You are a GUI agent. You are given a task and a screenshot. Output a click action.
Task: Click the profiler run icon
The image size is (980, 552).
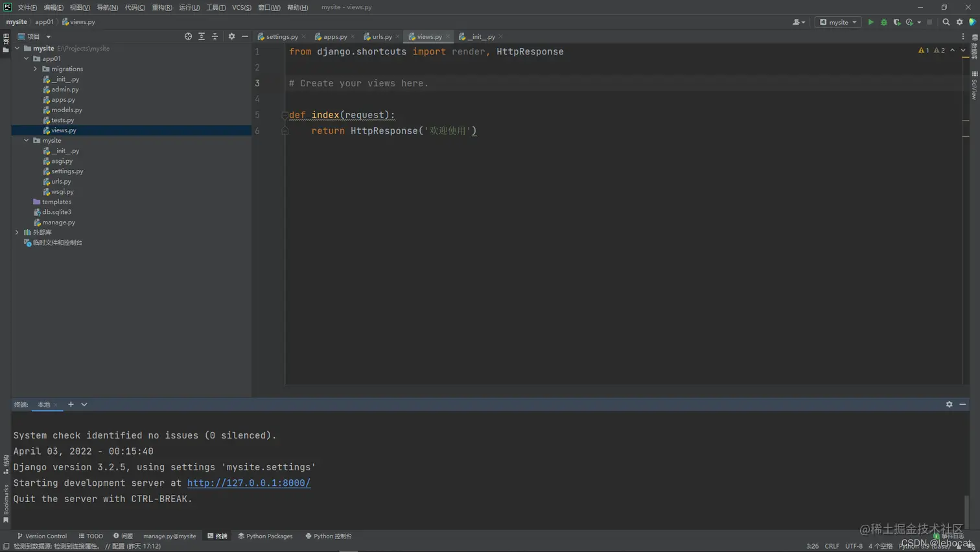pos(910,22)
